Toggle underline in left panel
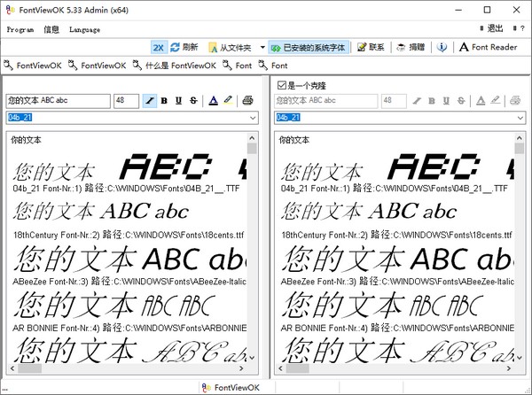Image resolution: width=532 pixels, height=395 pixels. pyautogui.click(x=179, y=101)
